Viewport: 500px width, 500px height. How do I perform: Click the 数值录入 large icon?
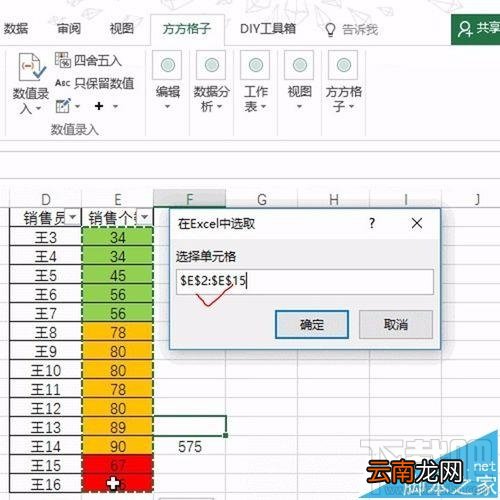(x=31, y=68)
